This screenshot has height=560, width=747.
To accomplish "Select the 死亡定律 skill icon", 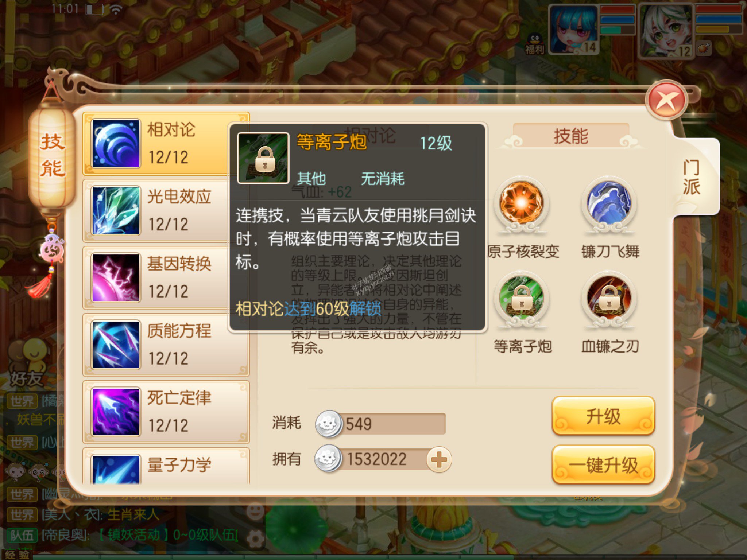I will click(x=116, y=412).
